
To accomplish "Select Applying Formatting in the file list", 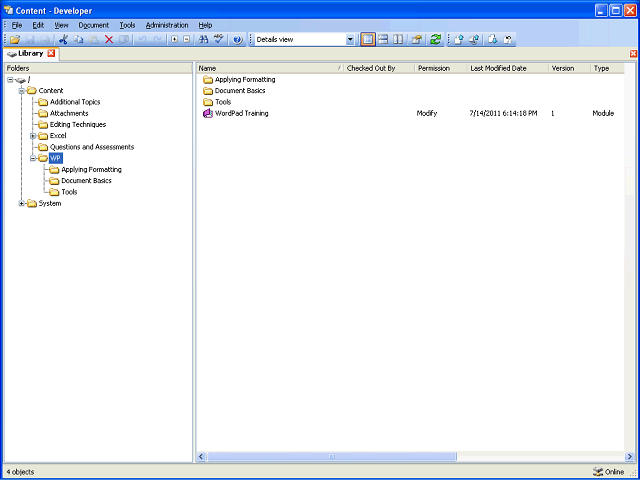I will tap(245, 80).
